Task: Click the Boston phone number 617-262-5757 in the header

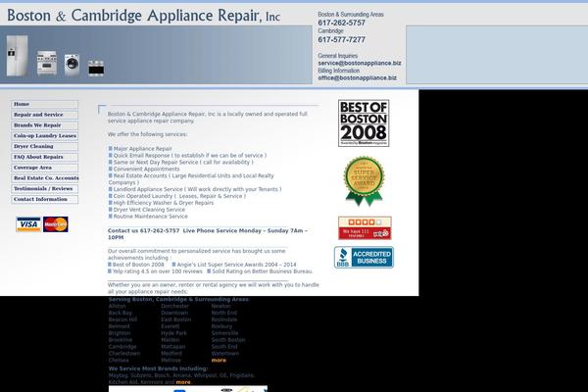Action: coord(342,23)
